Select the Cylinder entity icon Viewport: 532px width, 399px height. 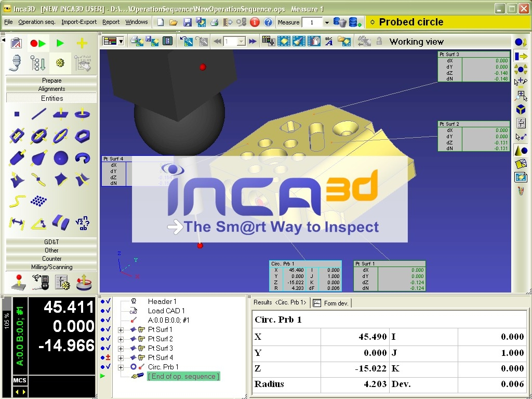coord(17,158)
